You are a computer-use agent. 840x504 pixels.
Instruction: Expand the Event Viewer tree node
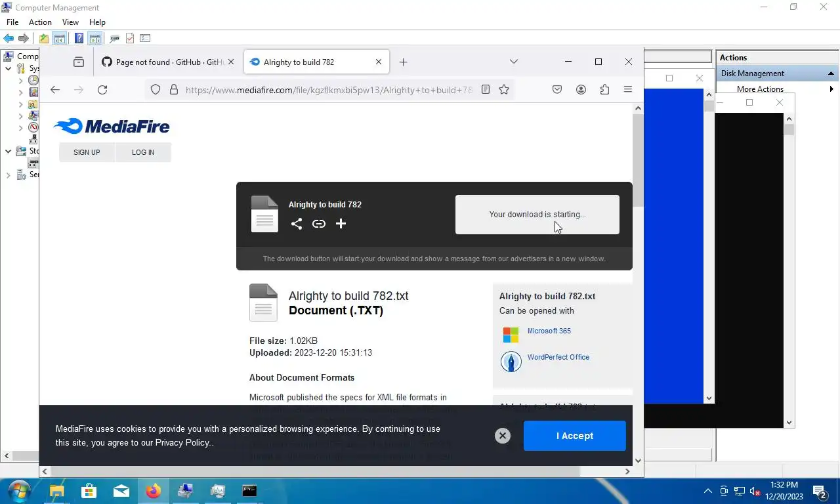tap(20, 92)
